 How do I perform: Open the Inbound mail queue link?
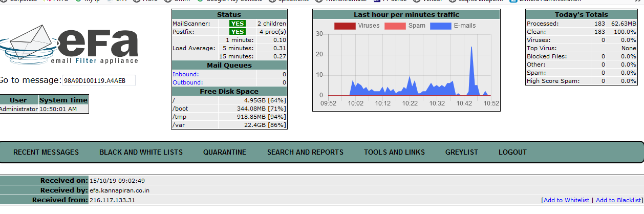point(185,74)
